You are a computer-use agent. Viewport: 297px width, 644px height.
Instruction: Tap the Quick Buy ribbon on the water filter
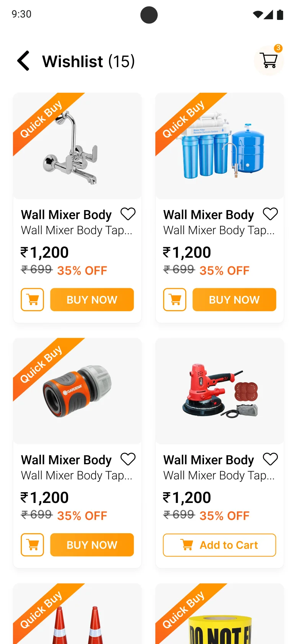184,119
